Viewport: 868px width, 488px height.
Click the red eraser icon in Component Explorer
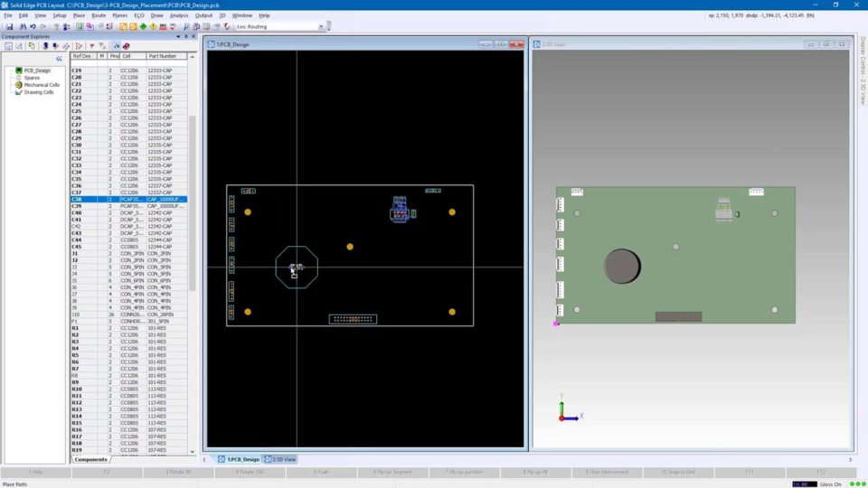click(126, 45)
